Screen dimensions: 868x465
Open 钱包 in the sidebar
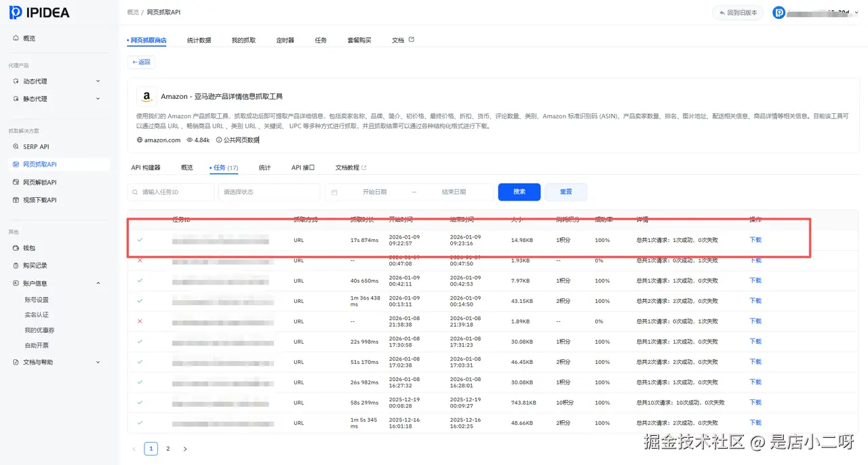point(29,248)
